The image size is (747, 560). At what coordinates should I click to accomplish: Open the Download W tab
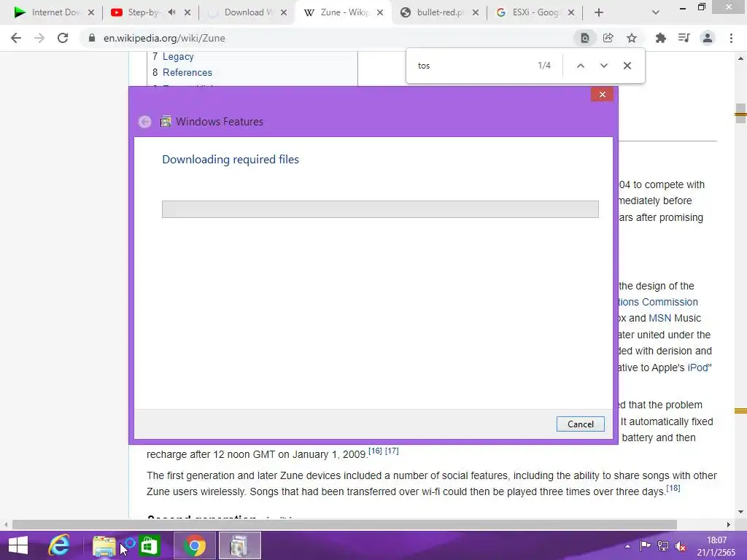(x=248, y=12)
